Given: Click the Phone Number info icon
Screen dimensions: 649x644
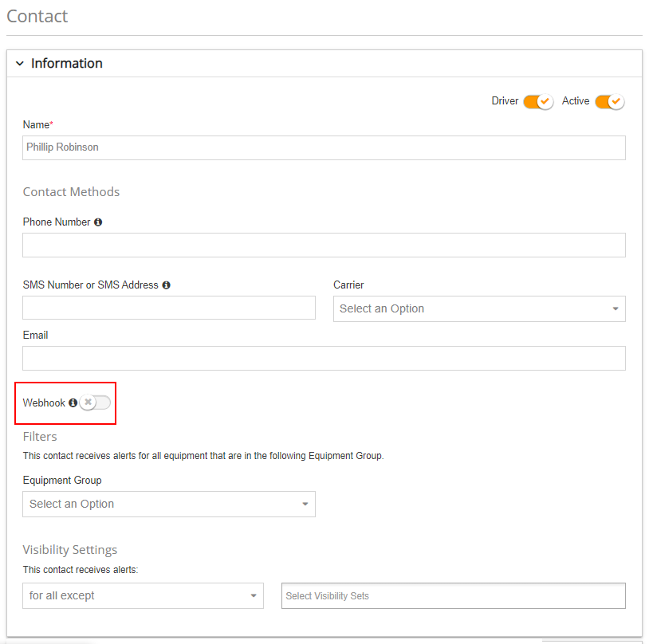Looking at the screenshot, I should (x=98, y=222).
